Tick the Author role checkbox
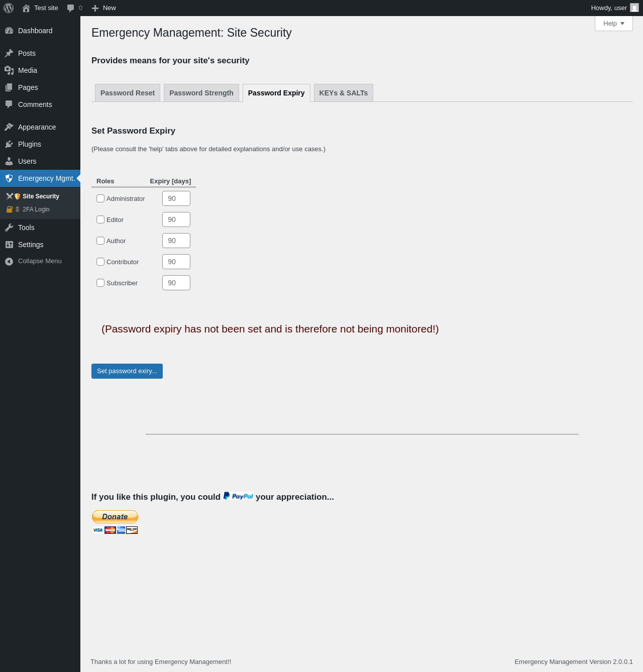 (100, 241)
